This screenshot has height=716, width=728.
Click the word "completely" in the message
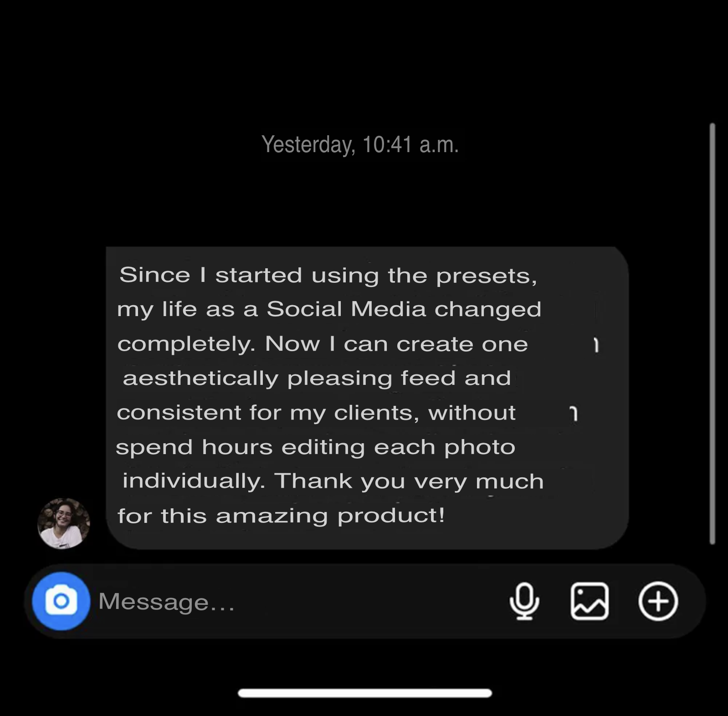[x=185, y=344]
